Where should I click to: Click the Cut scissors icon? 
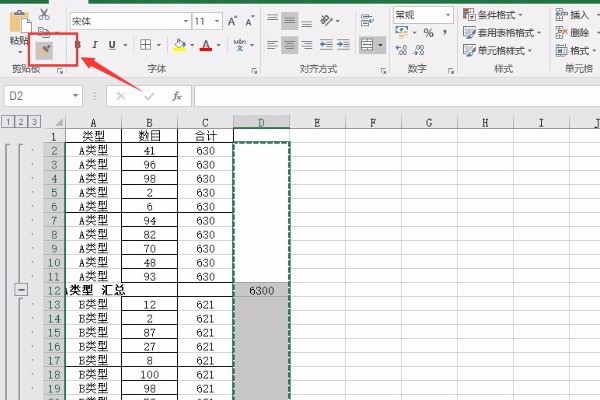pyautogui.click(x=44, y=14)
